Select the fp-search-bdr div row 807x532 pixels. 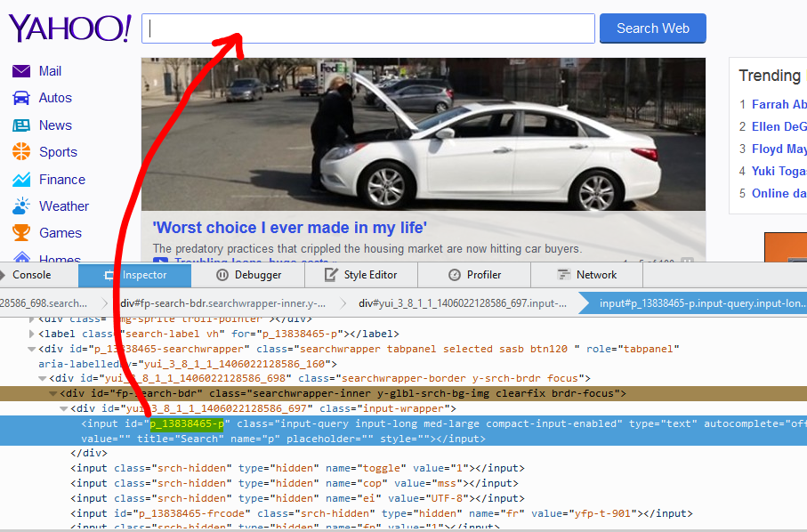tap(404, 393)
